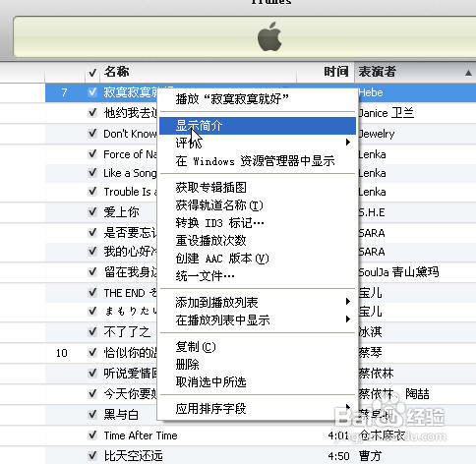The image size is (476, 464).
Task: Choose 创建 AAC 版本 (V)
Action: (x=258, y=259)
